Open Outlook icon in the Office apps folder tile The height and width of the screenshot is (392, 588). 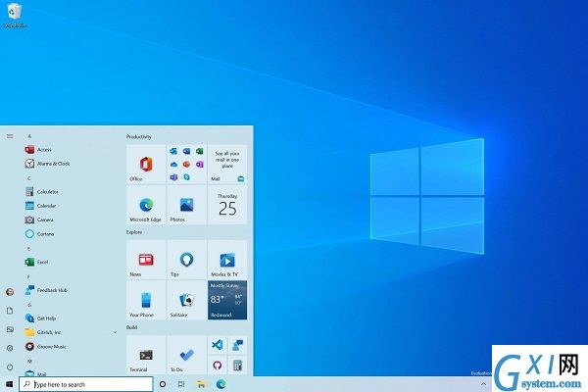tap(173, 151)
